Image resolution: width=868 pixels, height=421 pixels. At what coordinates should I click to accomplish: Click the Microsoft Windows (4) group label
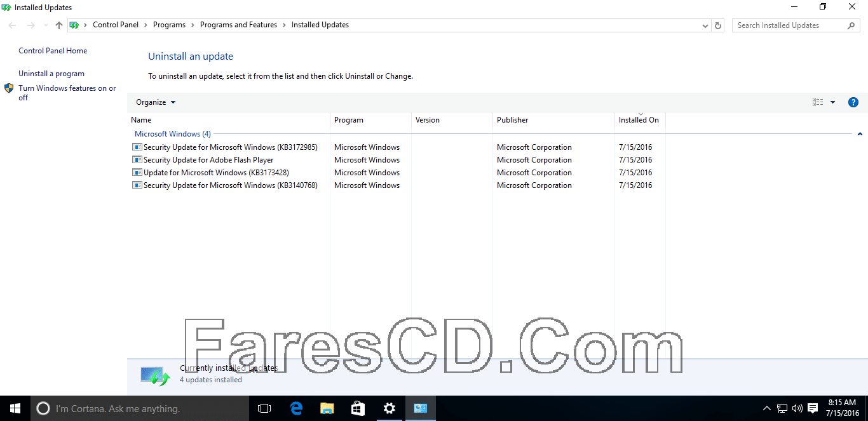pyautogui.click(x=173, y=134)
